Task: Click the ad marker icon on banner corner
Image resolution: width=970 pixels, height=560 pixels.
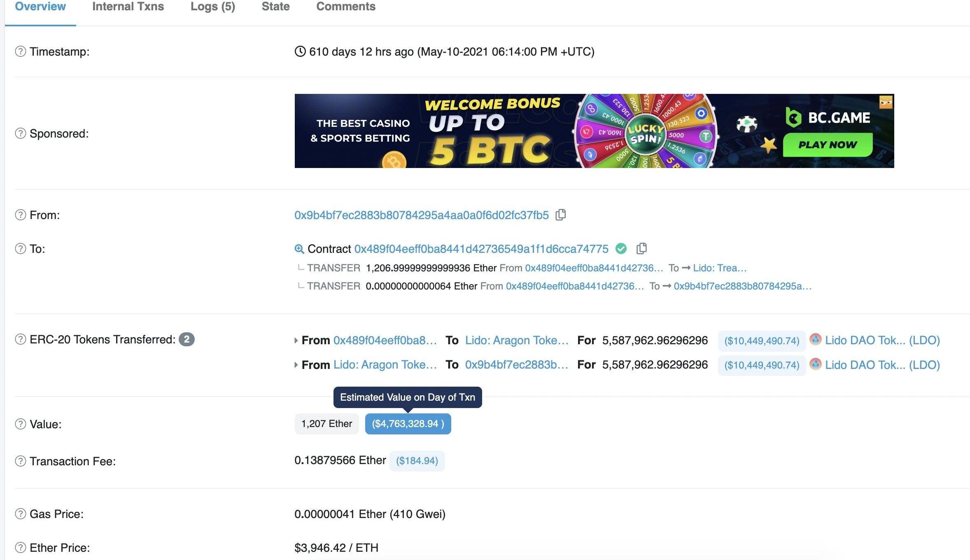Action: [886, 102]
